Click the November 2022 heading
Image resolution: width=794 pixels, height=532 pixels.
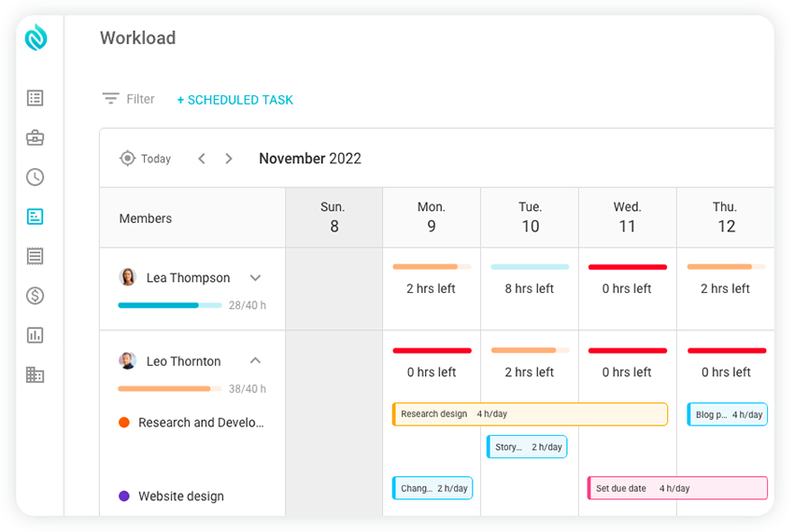click(310, 159)
